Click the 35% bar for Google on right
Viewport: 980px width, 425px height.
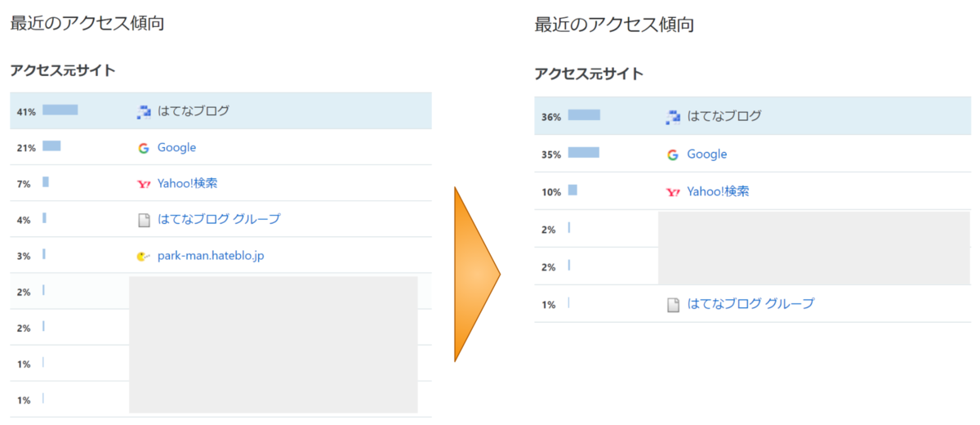(x=583, y=153)
